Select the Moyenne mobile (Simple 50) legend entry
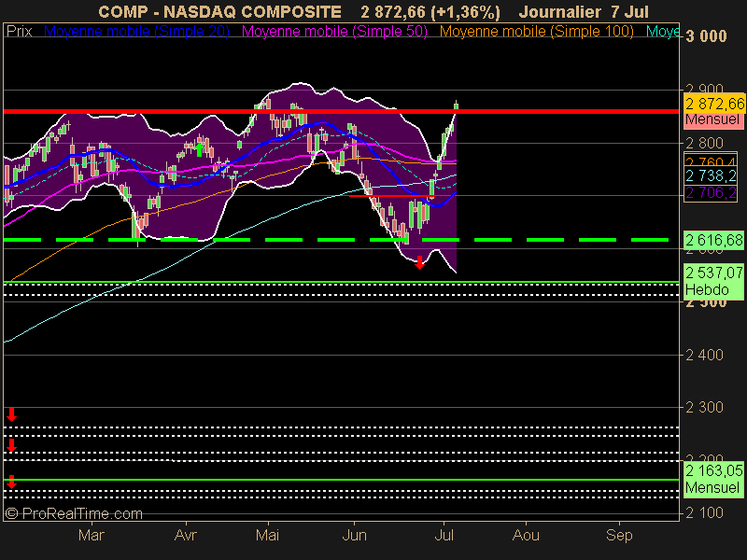 tap(334, 32)
